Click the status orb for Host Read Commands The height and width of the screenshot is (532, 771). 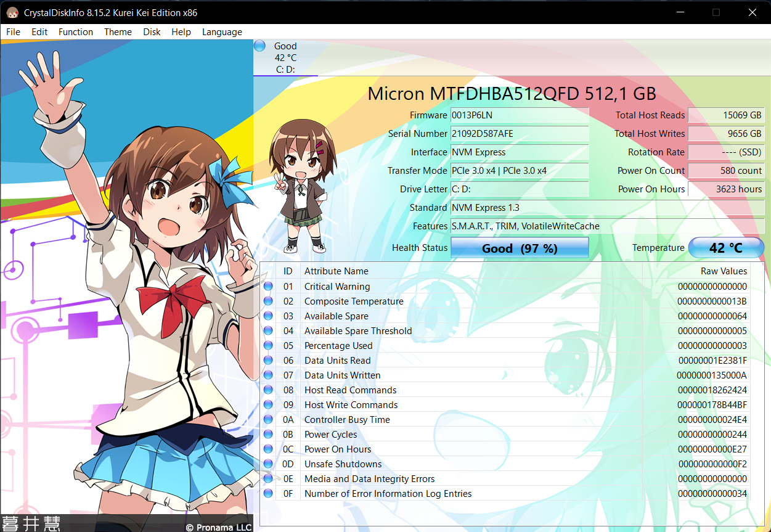268,390
